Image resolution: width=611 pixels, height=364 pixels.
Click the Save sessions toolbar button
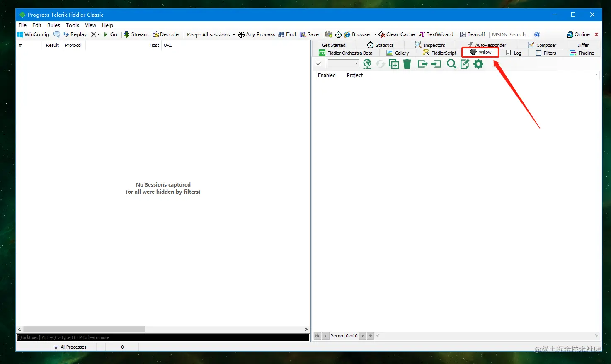click(x=309, y=34)
